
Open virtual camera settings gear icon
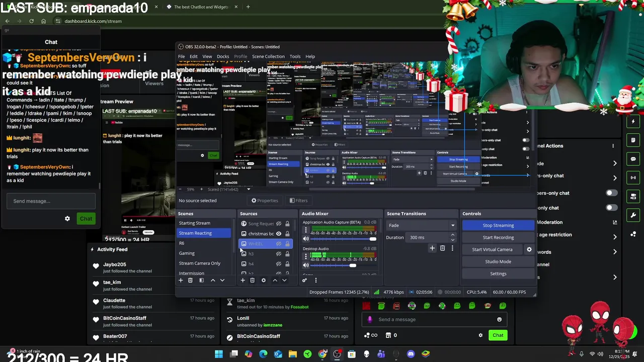pos(529,249)
